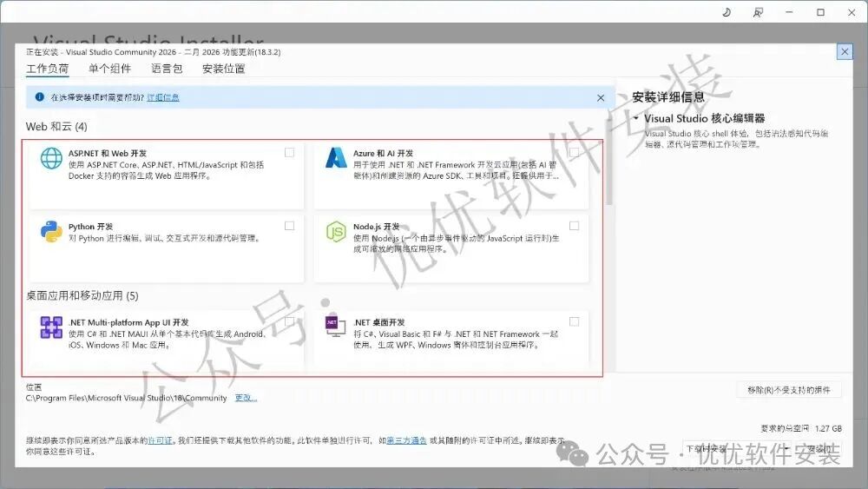Open the 下载时安装 install mode dropdown
Viewport: 868px width, 489px height.
tap(738, 448)
